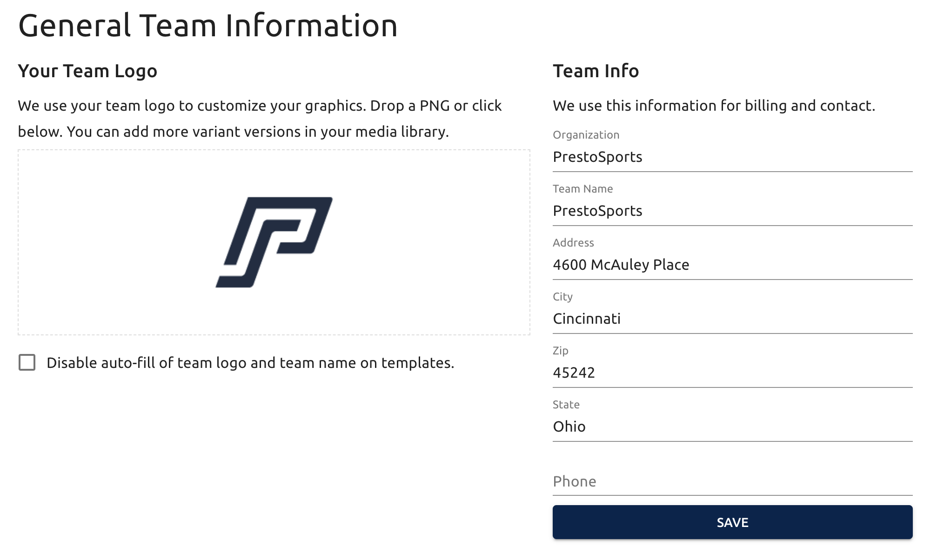
Task: Click the logo customization instructions paragraph
Action: (260, 119)
